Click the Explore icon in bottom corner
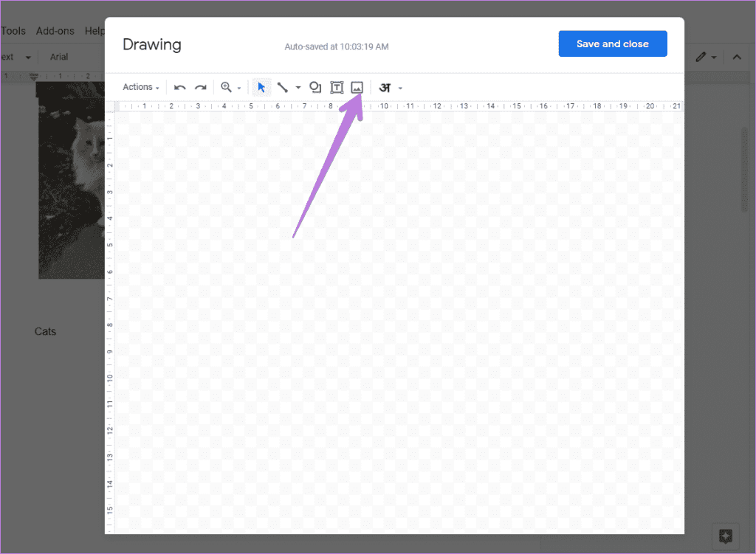Screen dimensions: 756x554 [x=725, y=536]
